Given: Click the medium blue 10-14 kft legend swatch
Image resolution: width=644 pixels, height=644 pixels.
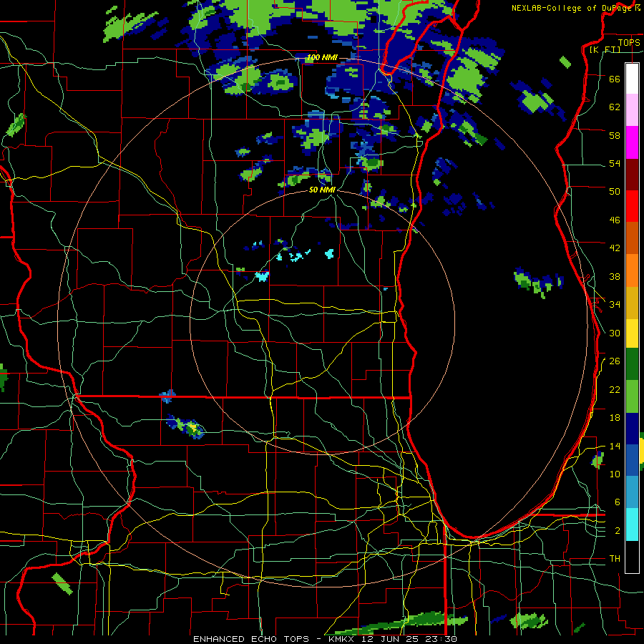Looking at the screenshot, I should pos(632,460).
